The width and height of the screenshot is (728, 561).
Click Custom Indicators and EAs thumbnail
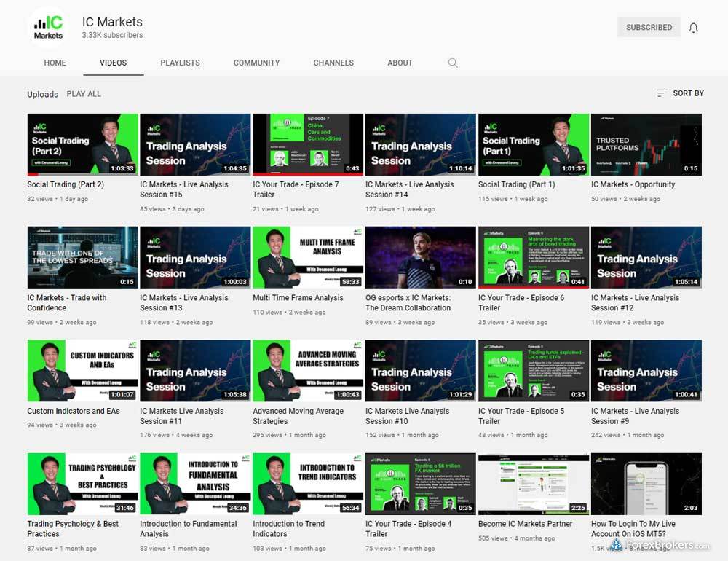(82, 370)
